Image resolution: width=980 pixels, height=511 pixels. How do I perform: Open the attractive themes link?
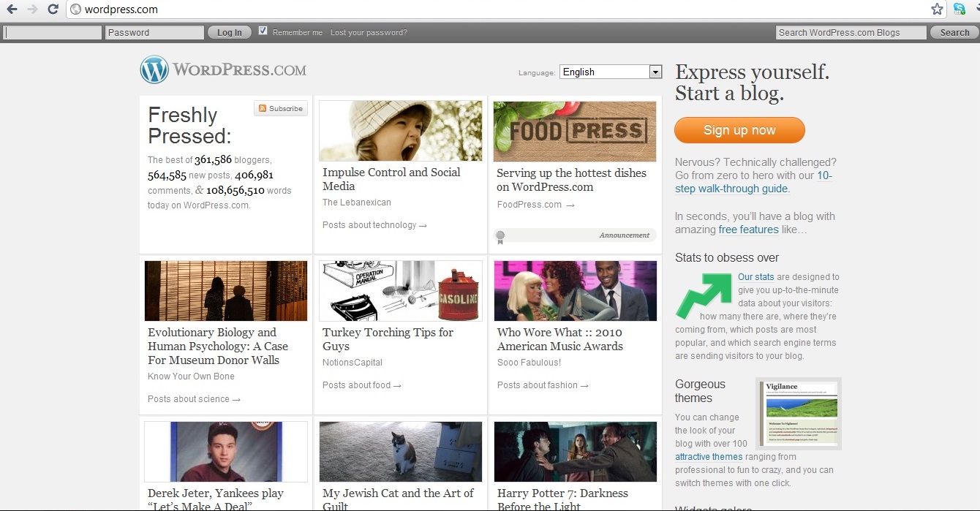click(709, 457)
